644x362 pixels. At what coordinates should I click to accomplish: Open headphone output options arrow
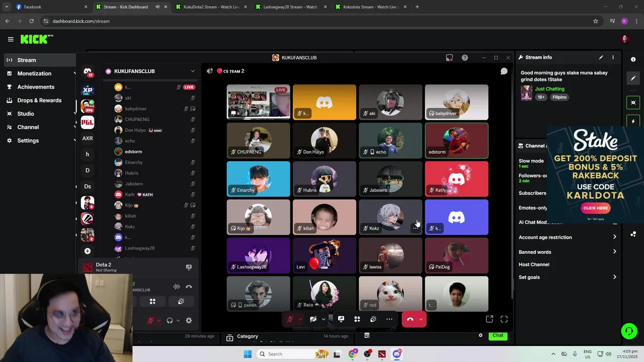[x=178, y=320]
